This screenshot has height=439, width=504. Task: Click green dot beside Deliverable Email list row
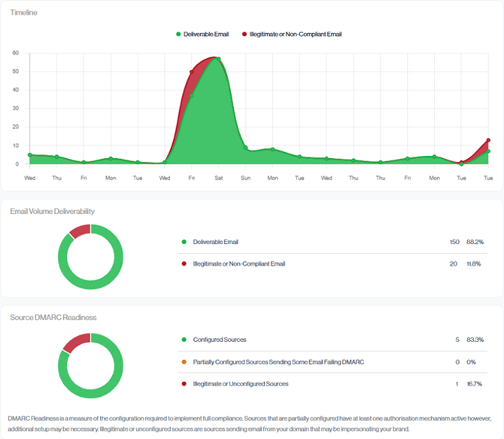pos(183,242)
